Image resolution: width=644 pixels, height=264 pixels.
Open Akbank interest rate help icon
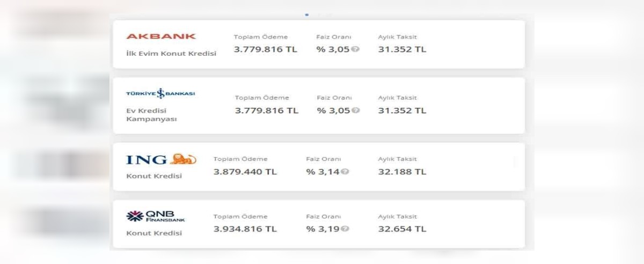(355, 49)
